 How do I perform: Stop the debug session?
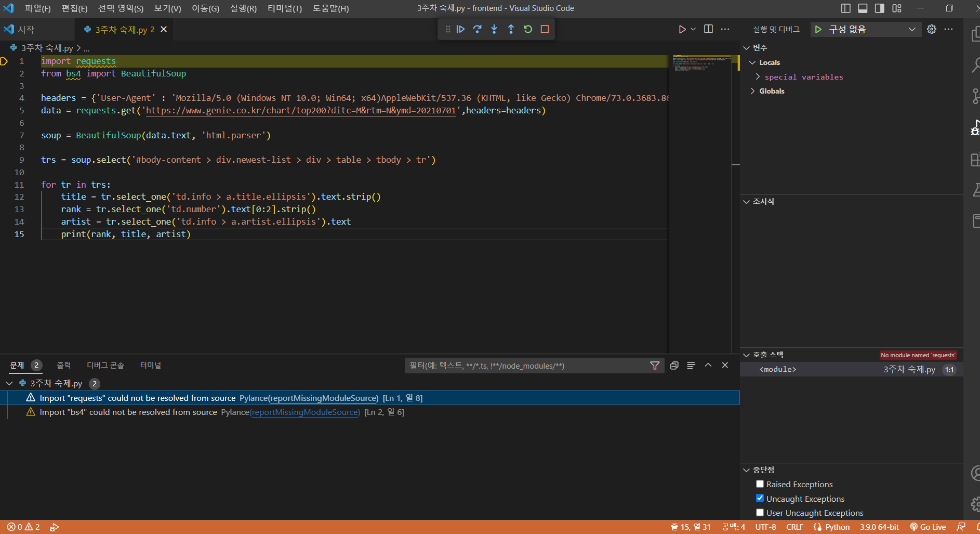click(545, 29)
